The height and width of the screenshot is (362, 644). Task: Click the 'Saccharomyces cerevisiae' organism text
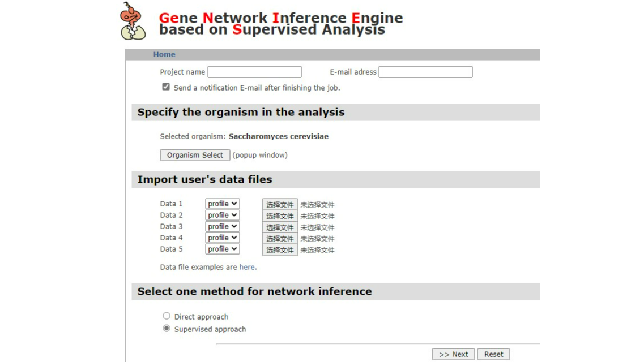(279, 136)
